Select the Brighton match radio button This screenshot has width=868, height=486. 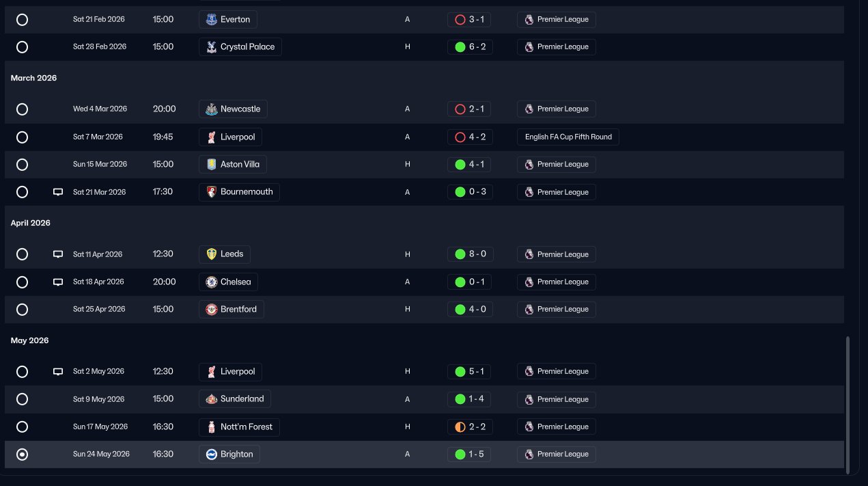click(22, 455)
